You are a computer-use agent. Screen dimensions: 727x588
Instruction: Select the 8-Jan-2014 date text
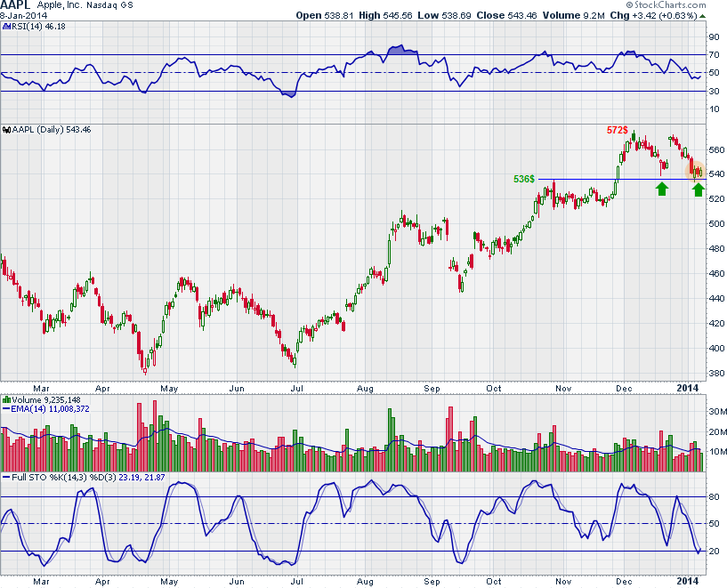coord(24,16)
